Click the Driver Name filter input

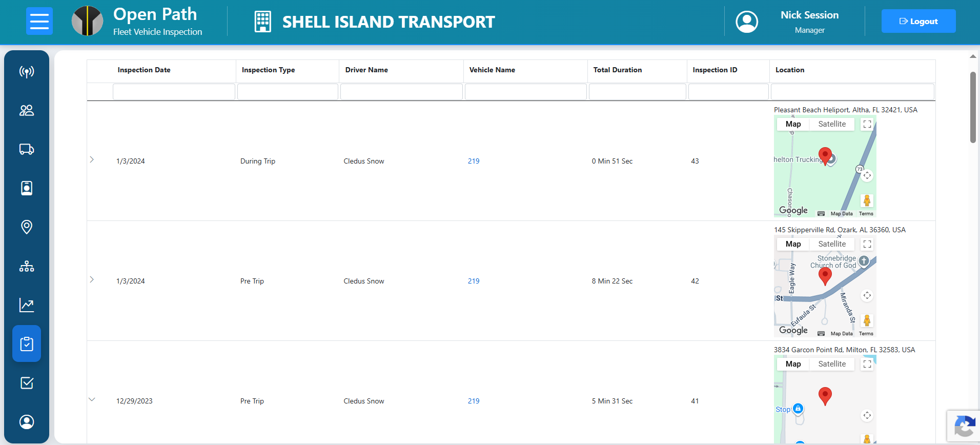coord(401,92)
